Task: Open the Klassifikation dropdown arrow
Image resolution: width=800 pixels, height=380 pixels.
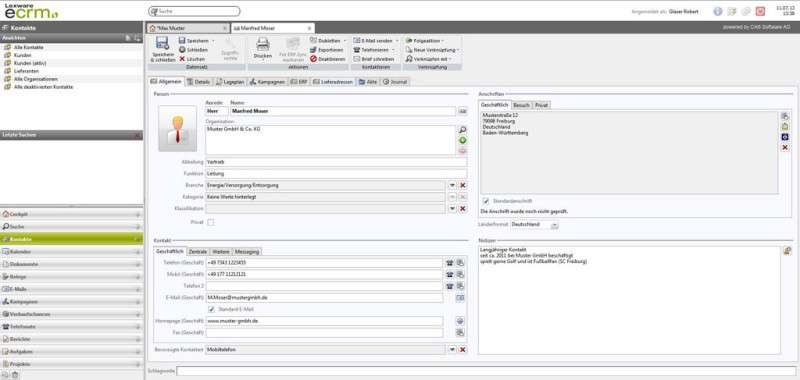Action: coord(452,209)
